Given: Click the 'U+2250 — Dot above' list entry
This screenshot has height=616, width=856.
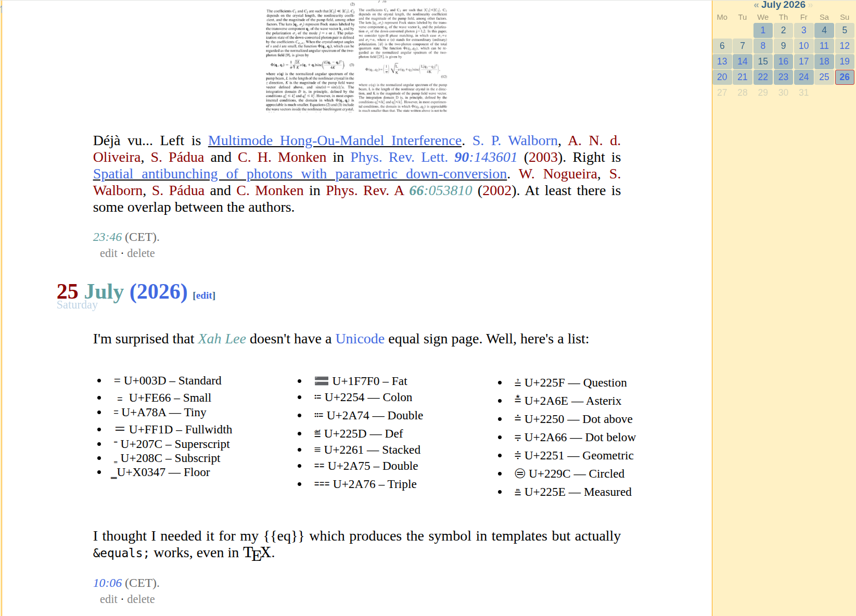Looking at the screenshot, I should [573, 419].
